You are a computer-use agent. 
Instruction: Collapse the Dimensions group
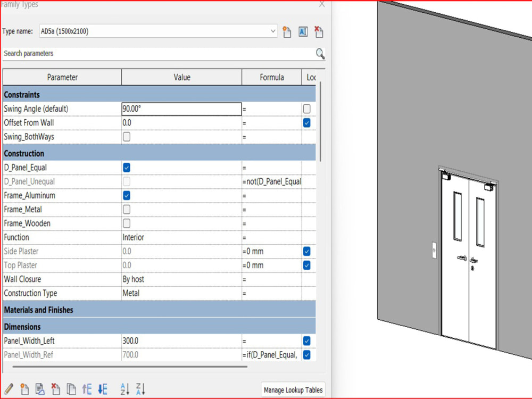pos(159,327)
